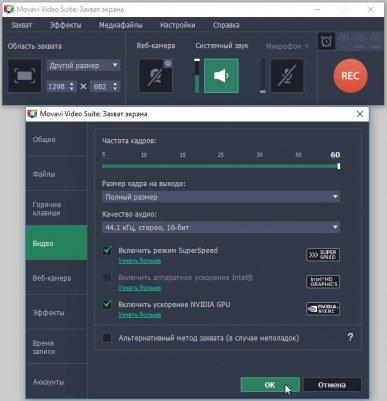The image size is (387, 401).
Task: Open the Медиафайлы menu
Action: tap(121, 25)
